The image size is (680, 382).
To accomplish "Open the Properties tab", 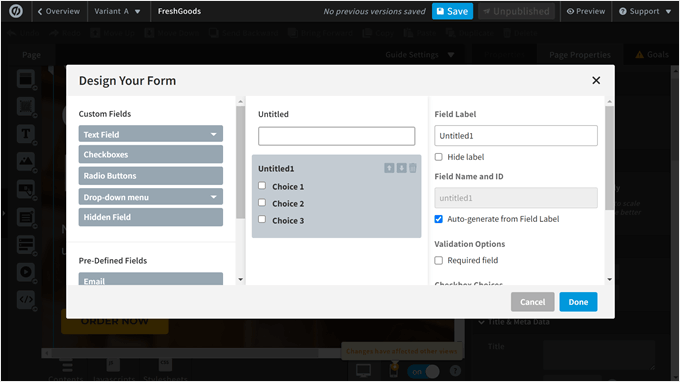I will pos(503,55).
